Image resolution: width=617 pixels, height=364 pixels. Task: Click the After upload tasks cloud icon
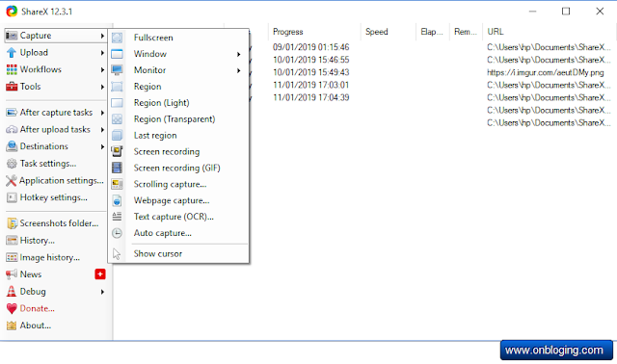(x=12, y=129)
